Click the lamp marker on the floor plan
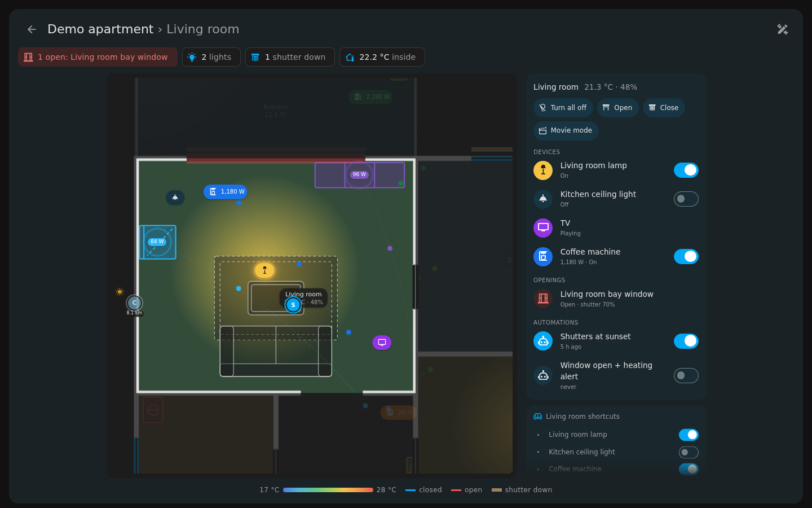The image size is (812, 508). click(x=264, y=270)
